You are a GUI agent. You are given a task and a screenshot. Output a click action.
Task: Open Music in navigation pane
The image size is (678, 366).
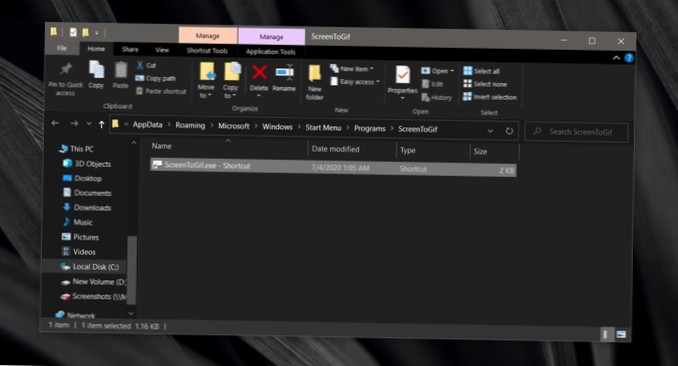pyautogui.click(x=78, y=222)
